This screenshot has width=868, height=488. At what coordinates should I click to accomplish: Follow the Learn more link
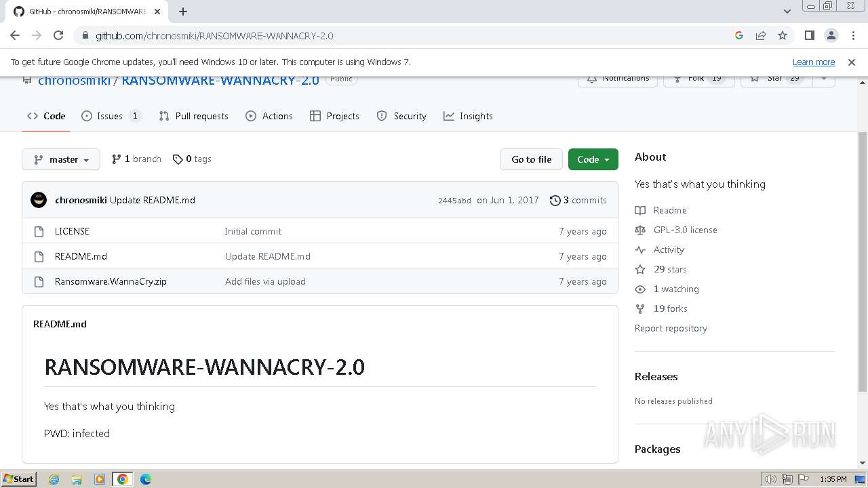tap(814, 62)
